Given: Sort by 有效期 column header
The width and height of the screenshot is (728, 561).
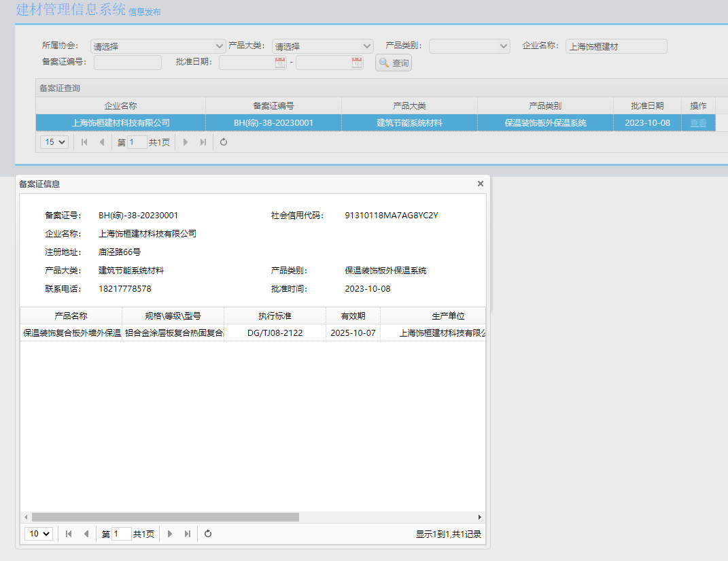Looking at the screenshot, I should click(353, 316).
